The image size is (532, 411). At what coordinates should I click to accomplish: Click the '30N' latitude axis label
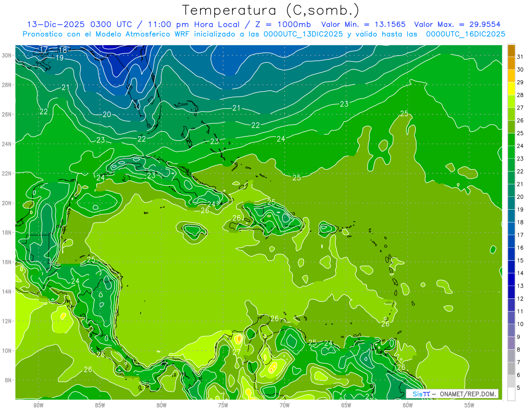click(x=7, y=55)
